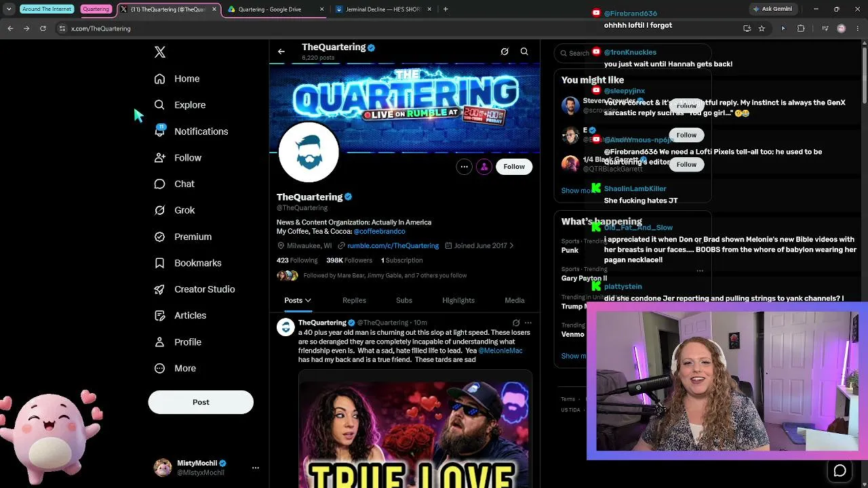The image size is (868, 488).
Task: Open the Chrome profile avatar
Action: click(x=842, y=28)
